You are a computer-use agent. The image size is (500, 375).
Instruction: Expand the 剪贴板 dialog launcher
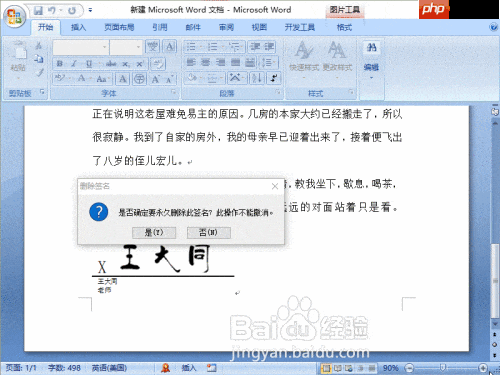[42, 92]
